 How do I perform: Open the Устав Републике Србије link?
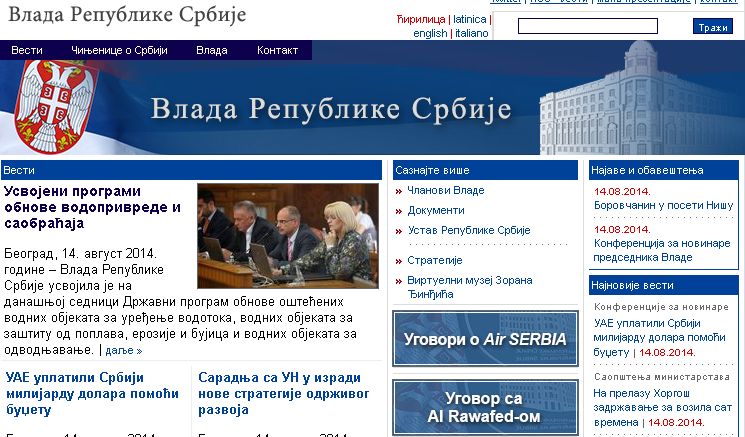click(x=468, y=230)
